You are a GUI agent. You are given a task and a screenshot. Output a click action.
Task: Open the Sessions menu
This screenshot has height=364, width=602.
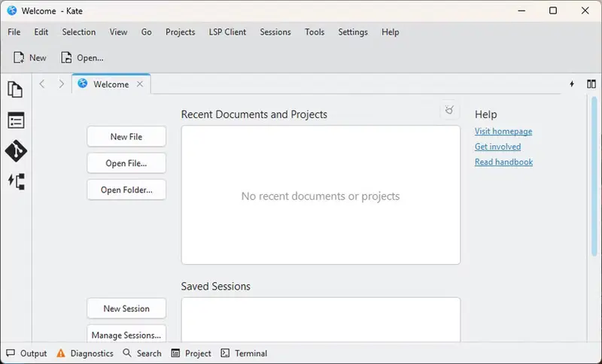point(275,32)
